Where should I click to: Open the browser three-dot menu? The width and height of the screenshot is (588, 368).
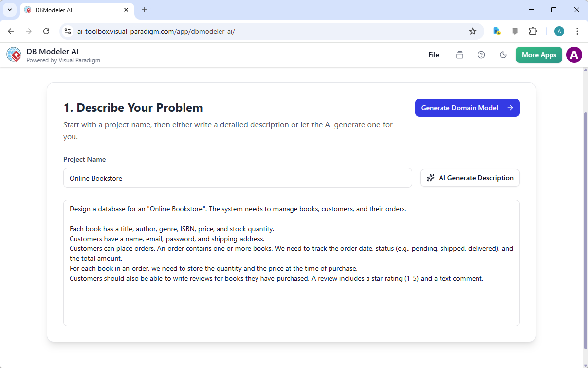point(577,31)
